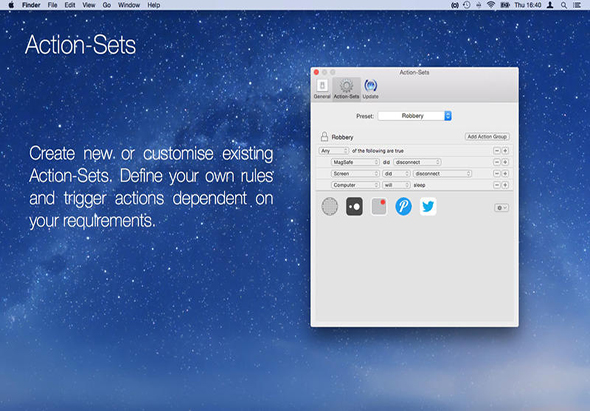Open the Finder menu
Viewport: 590px width, 411px height.
(x=31, y=5)
